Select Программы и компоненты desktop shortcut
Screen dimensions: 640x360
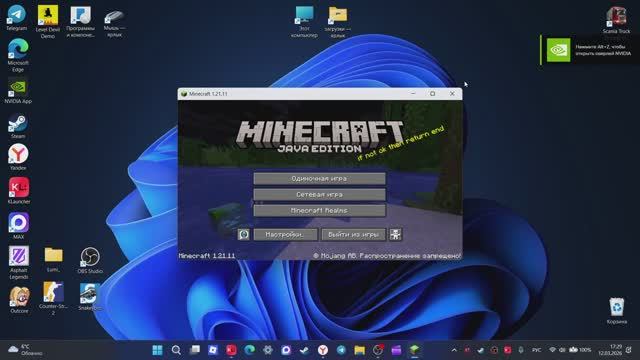point(80,22)
